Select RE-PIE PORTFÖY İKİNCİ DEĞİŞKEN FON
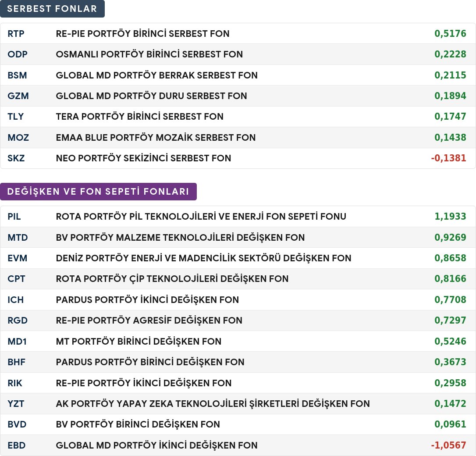The height and width of the screenshot is (456, 476). pyautogui.click(x=144, y=383)
